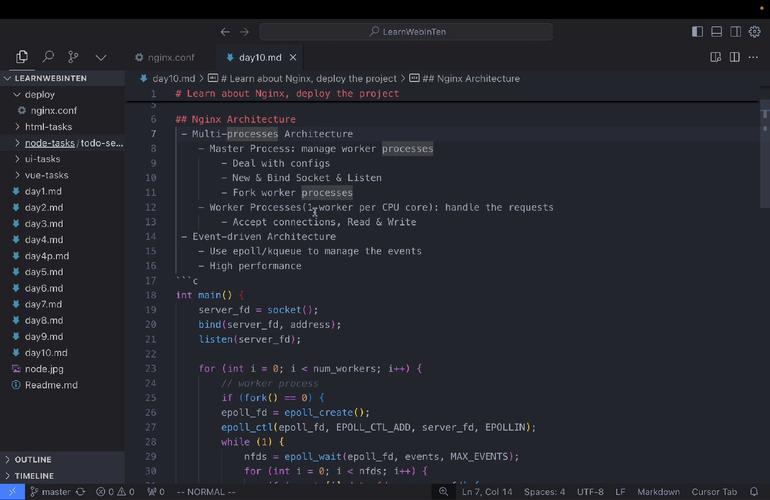Open nginx.conf in the explorer
The image size is (770, 500).
[62, 111]
